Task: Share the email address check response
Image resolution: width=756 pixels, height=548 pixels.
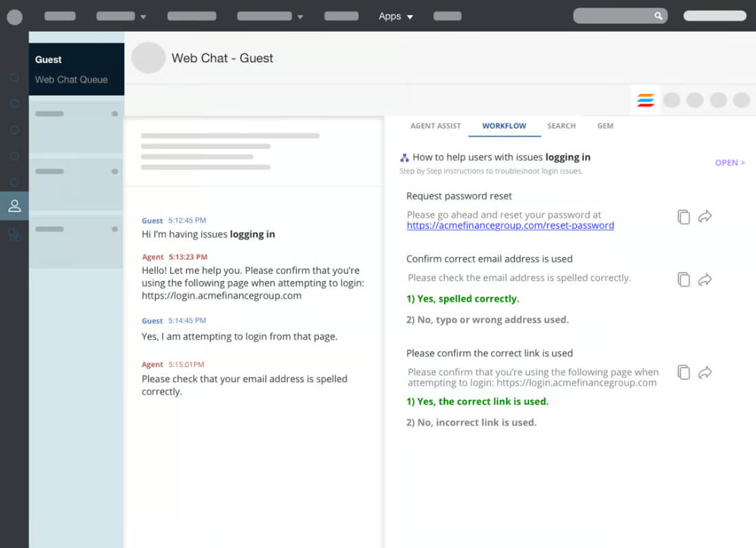Action: (705, 279)
